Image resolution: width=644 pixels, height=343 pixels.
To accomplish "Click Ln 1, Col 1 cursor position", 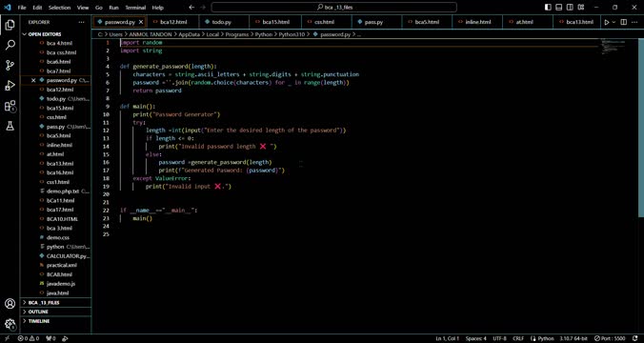I will (447, 339).
